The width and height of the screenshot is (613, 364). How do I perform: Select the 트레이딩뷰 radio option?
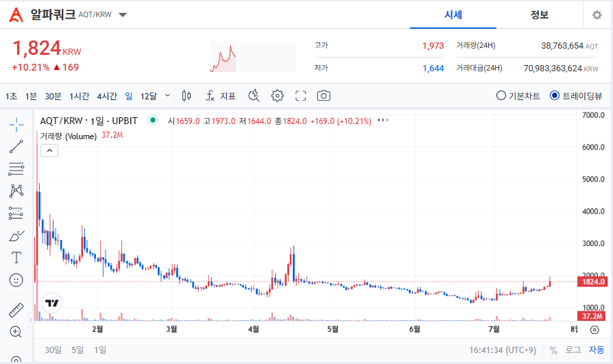(x=576, y=96)
